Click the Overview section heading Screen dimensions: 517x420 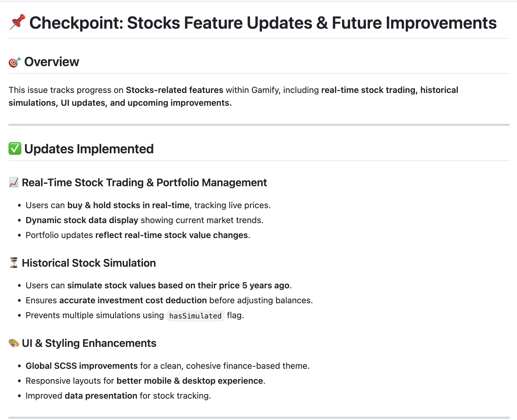52,62
